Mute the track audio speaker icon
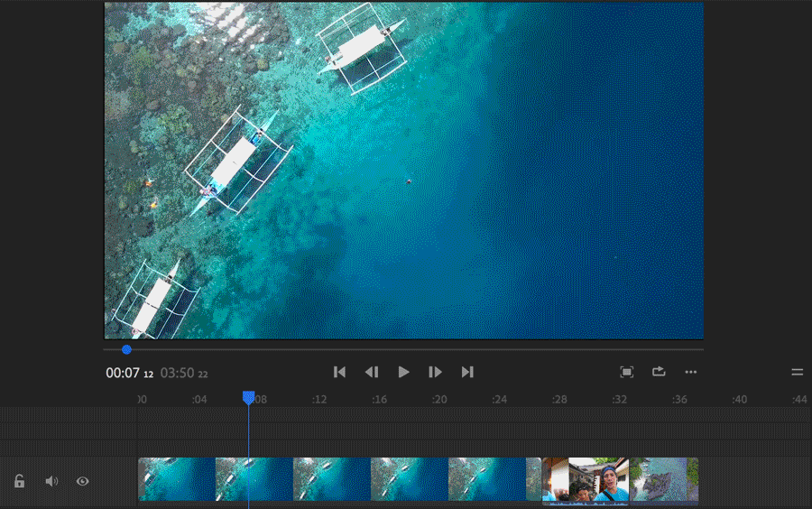 [x=51, y=481]
